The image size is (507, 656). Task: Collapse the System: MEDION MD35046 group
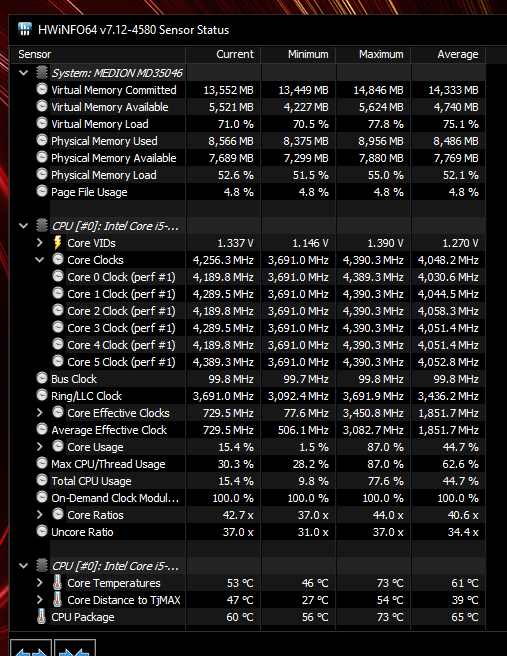[24, 73]
